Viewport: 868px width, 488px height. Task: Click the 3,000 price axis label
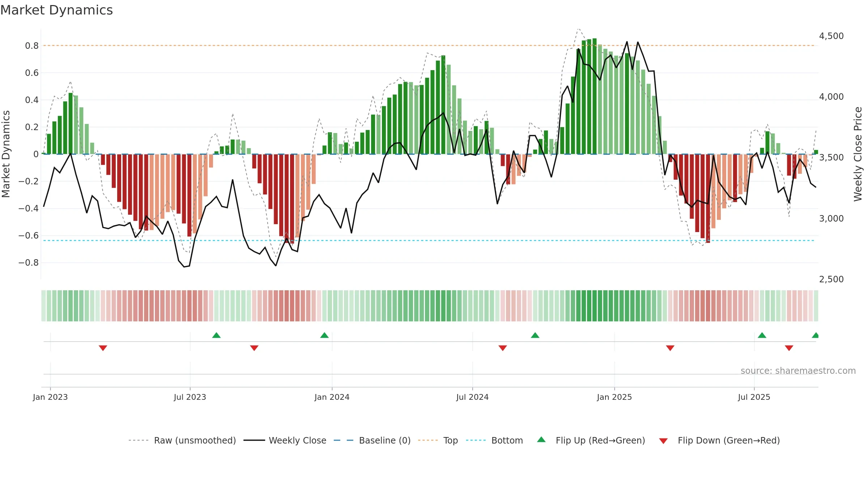point(831,218)
